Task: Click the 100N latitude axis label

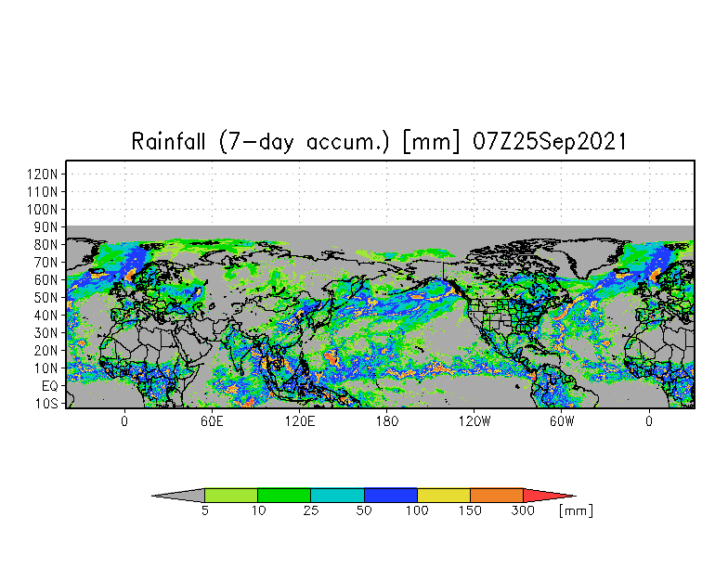Action: coord(43,210)
